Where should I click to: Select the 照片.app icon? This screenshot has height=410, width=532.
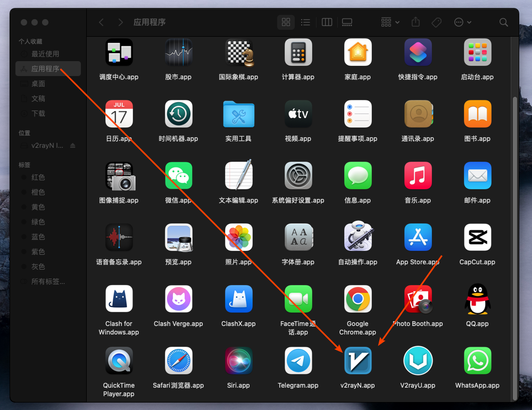tap(238, 237)
